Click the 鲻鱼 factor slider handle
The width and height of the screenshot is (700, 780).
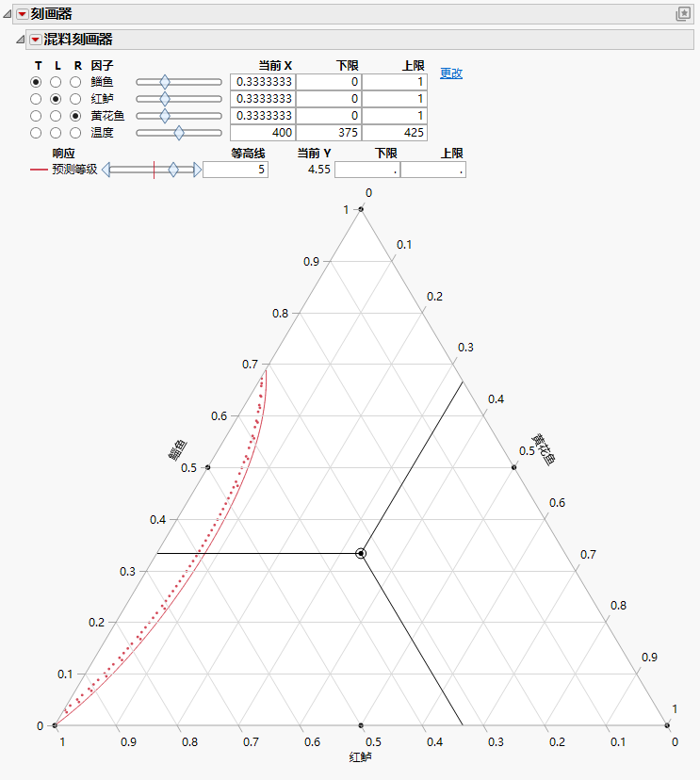click(165, 82)
